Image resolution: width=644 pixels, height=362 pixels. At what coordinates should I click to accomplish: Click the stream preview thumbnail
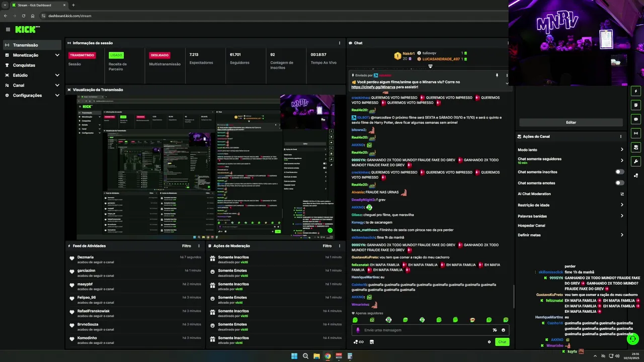(x=206, y=167)
